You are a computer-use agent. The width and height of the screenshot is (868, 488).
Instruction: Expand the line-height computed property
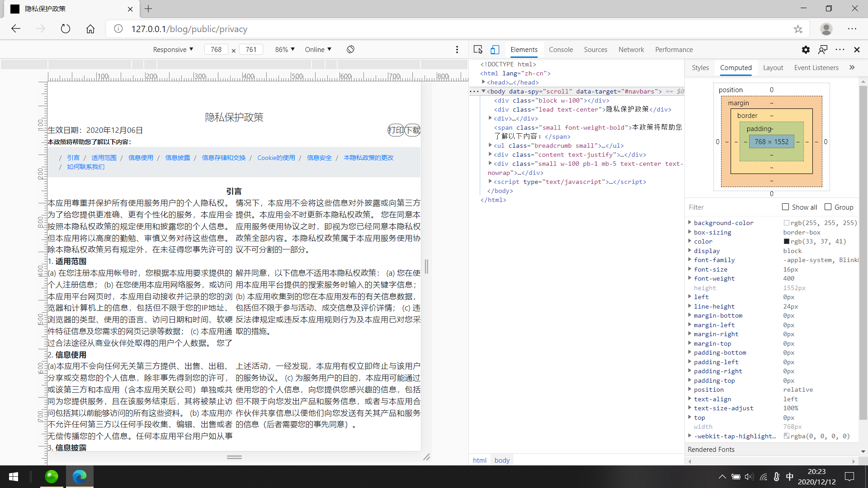pos(690,306)
